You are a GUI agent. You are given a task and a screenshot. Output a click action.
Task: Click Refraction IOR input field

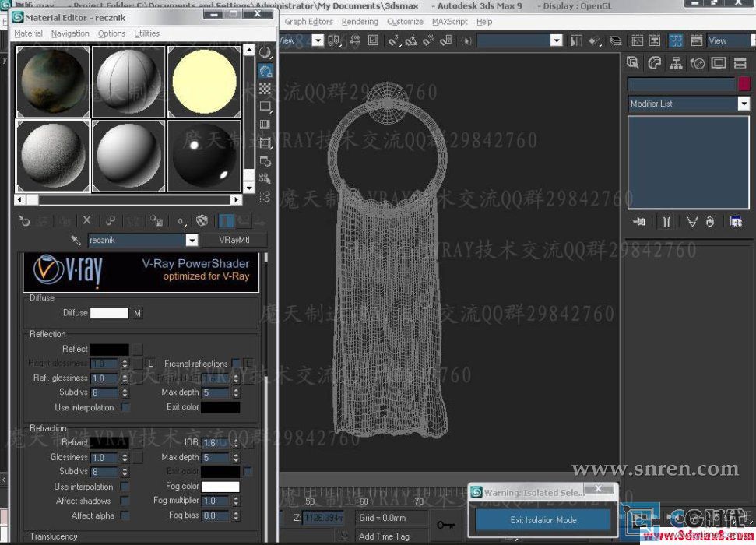pos(216,442)
